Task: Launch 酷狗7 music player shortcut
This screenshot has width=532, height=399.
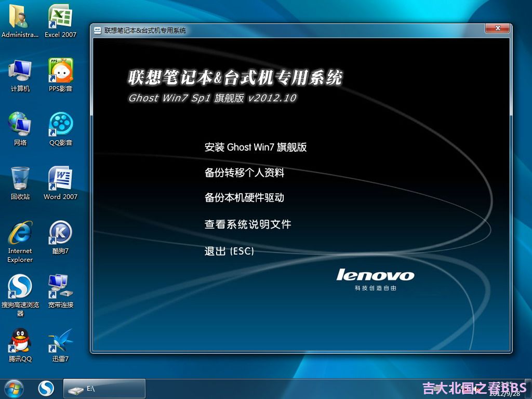Action: click(x=60, y=237)
